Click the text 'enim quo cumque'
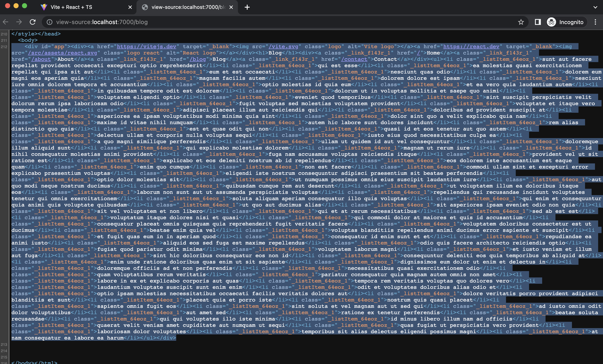603x364 pixels. click(165, 167)
